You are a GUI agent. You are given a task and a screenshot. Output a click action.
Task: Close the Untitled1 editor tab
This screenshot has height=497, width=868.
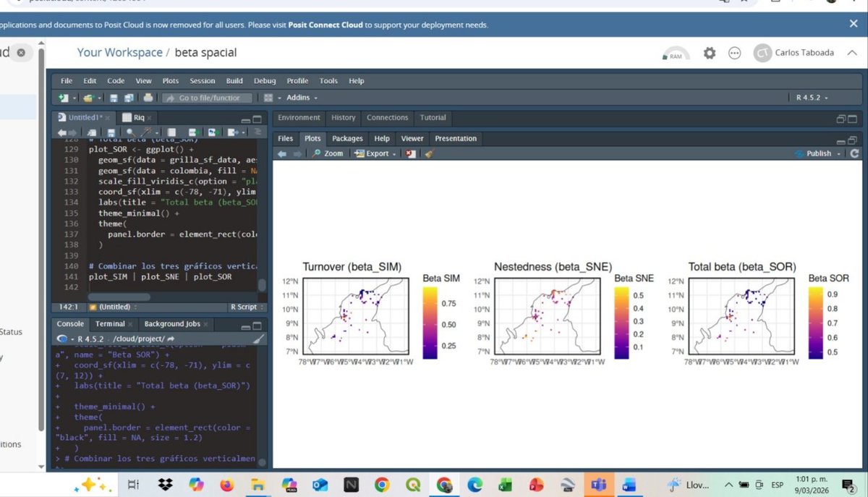coord(107,118)
